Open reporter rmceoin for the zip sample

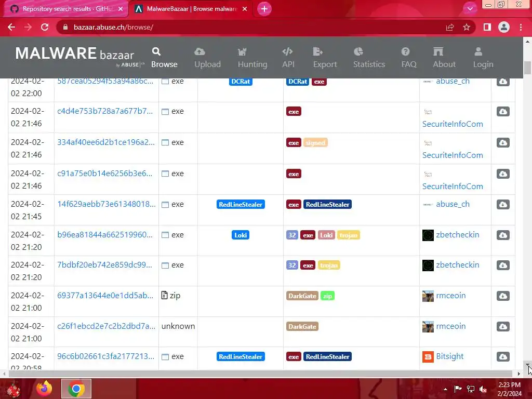point(450,295)
